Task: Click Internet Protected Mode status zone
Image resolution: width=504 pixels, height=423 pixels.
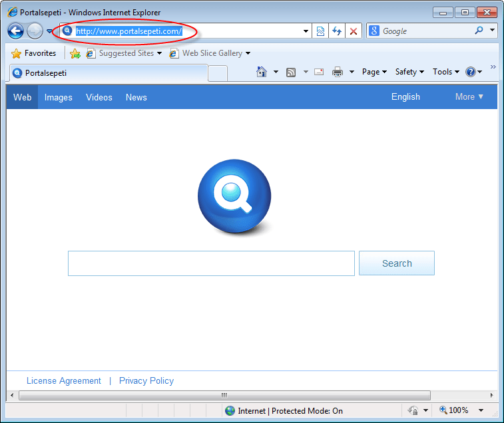Action: 284,411
